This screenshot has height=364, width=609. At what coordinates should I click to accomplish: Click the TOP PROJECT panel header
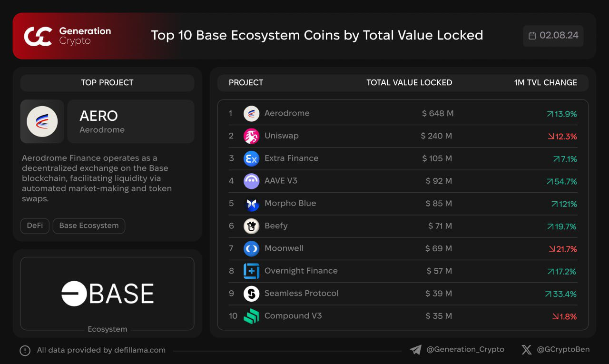(107, 83)
